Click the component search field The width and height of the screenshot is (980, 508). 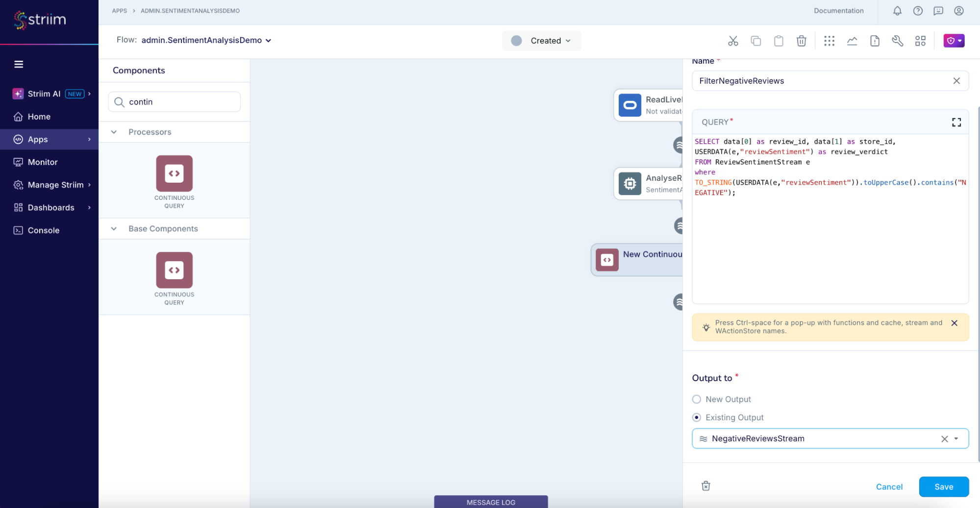(x=175, y=102)
